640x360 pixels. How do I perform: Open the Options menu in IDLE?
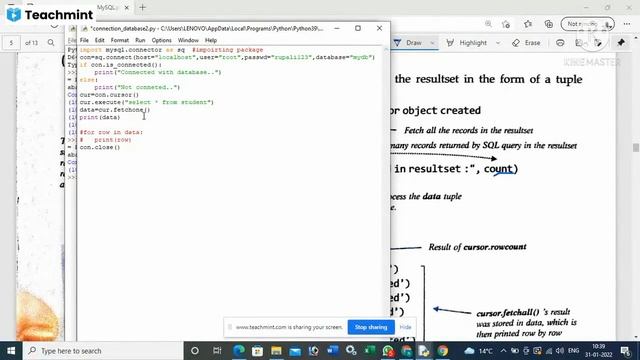point(162,40)
